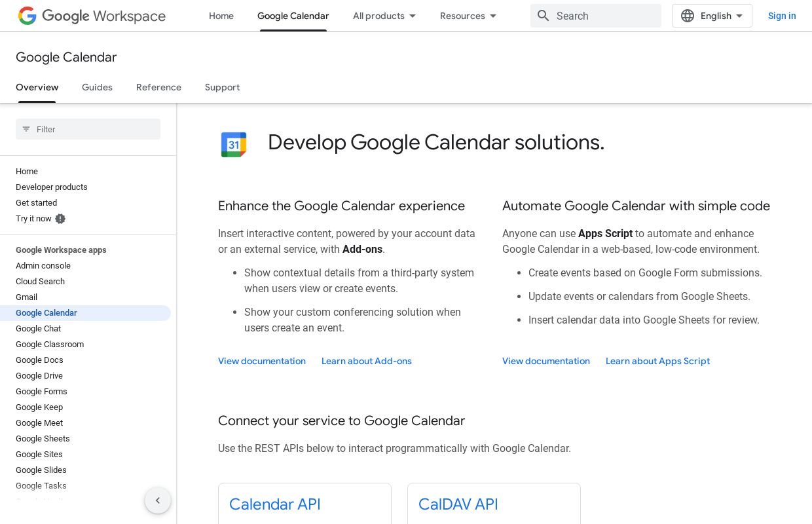Click the Sign in link
The width and height of the screenshot is (812, 524).
click(782, 16)
